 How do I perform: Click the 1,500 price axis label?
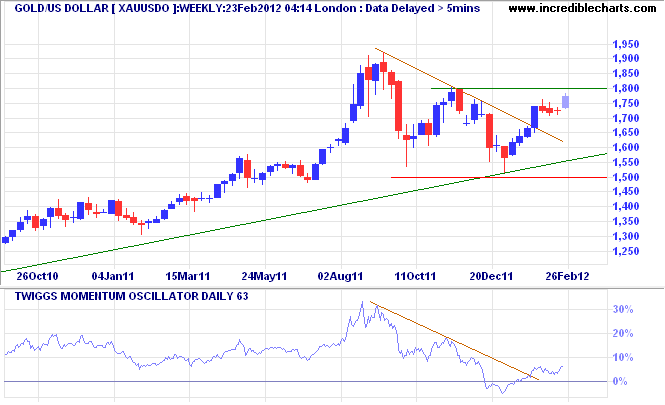tap(626, 177)
